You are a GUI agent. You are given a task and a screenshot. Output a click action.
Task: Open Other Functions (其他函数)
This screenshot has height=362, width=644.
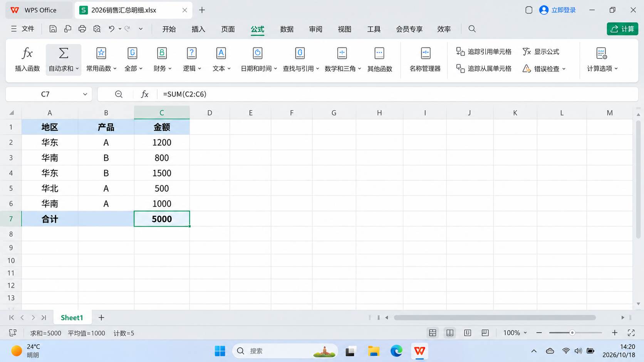click(x=379, y=59)
